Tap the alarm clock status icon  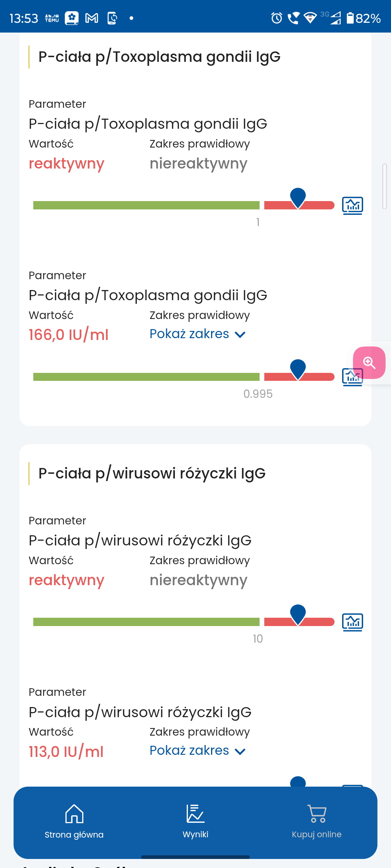[x=277, y=18]
